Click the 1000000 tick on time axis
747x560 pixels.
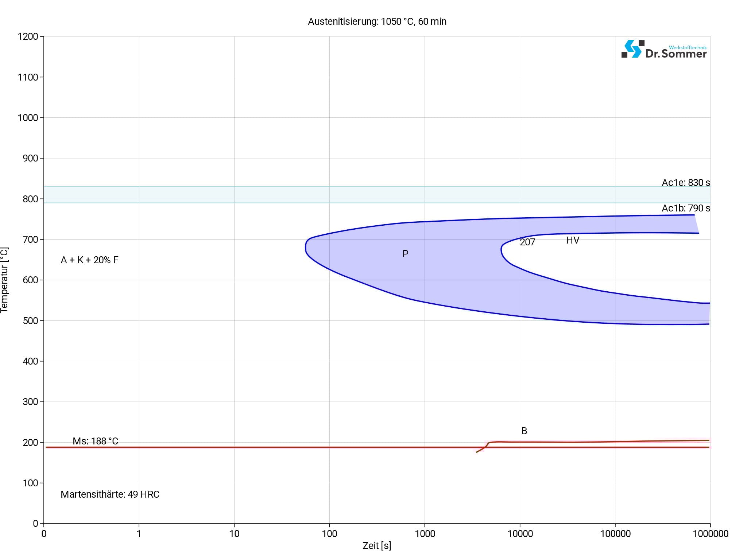tap(710, 534)
